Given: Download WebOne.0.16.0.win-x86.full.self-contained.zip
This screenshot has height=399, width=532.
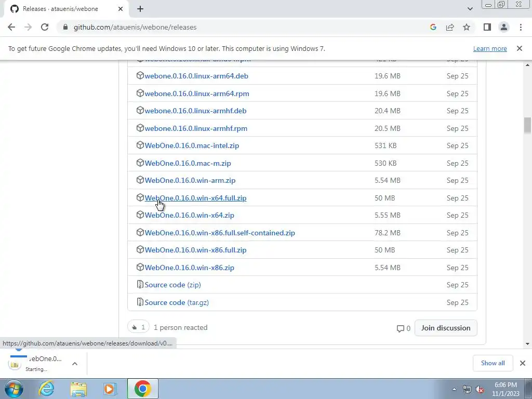Looking at the screenshot, I should click(220, 233).
